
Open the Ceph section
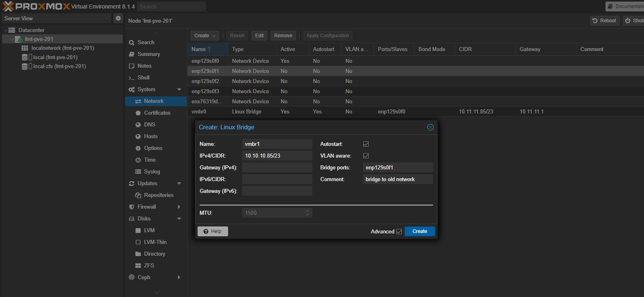pos(144,277)
